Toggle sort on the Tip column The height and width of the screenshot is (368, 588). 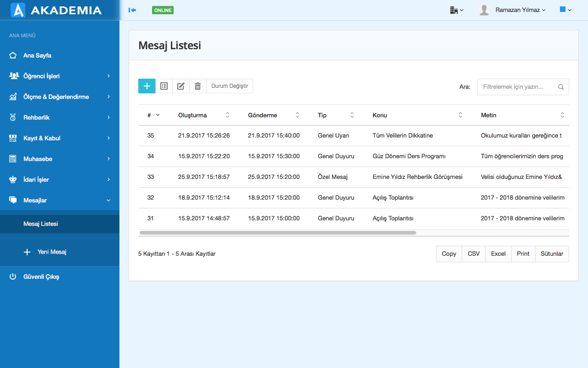[352, 115]
